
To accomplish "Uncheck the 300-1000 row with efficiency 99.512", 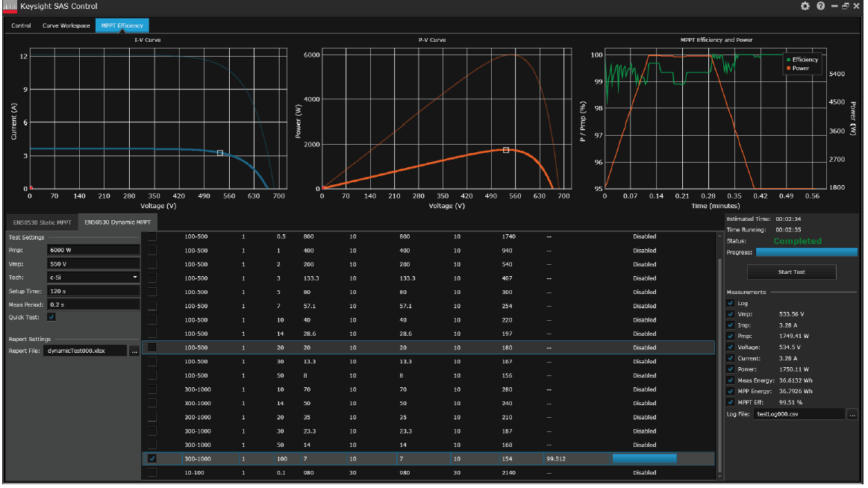I will tap(152, 459).
